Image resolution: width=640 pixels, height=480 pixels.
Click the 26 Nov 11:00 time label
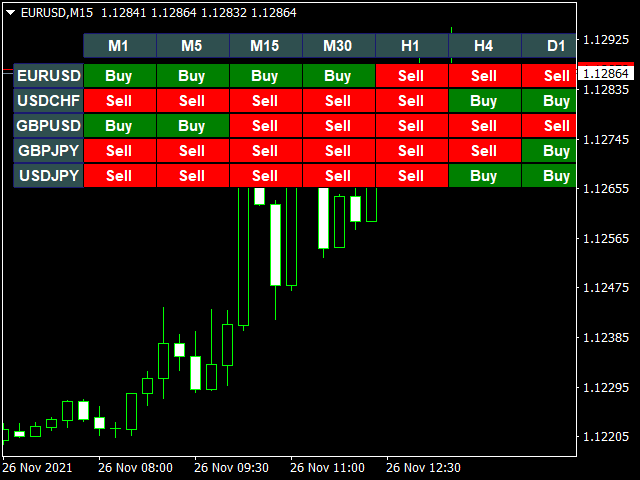click(x=327, y=468)
